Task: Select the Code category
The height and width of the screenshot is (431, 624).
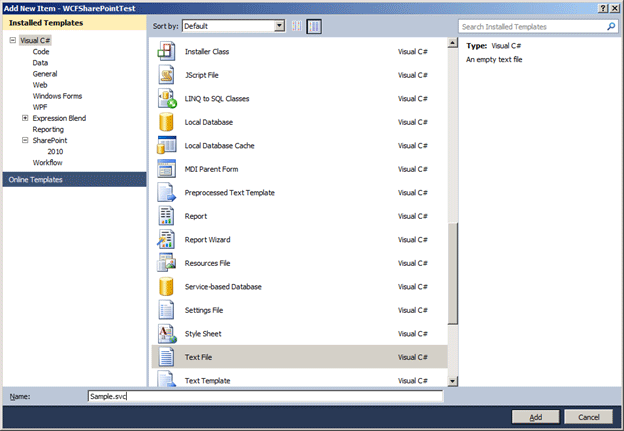Action: point(41,51)
